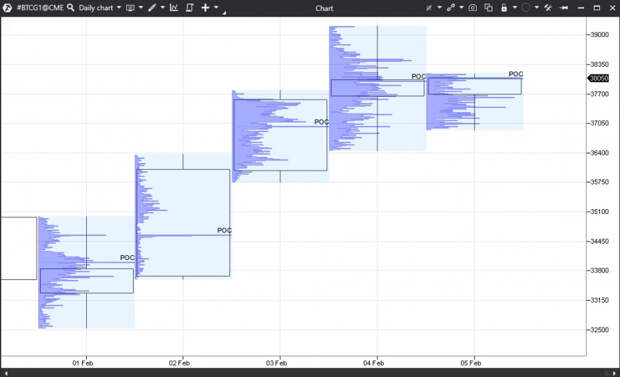Click the ATAS logo icon

(x=7, y=8)
